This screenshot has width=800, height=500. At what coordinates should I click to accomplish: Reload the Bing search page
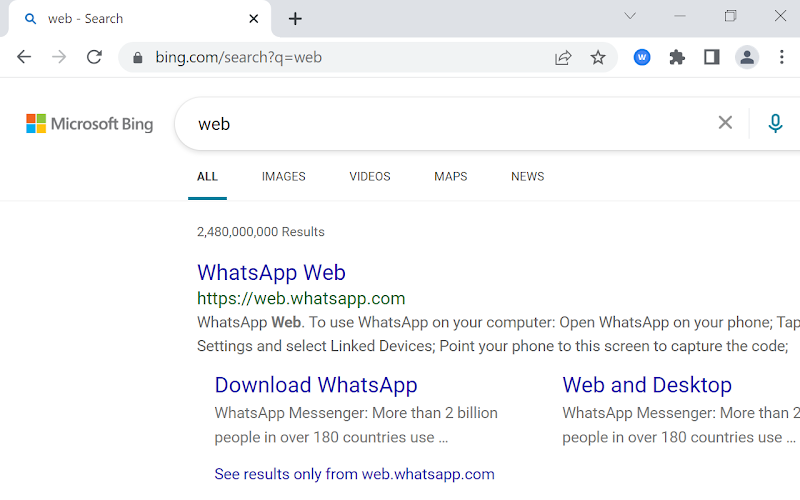point(94,57)
